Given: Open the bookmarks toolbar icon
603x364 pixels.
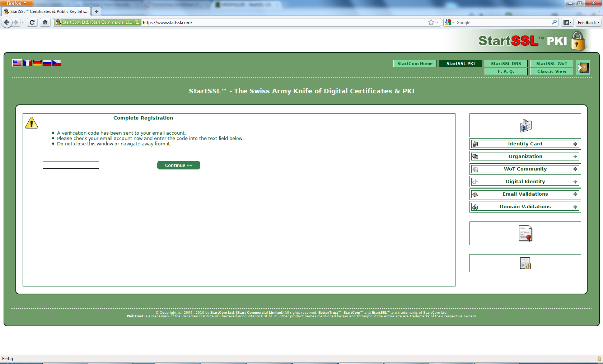Looking at the screenshot, I should tap(567, 22).
